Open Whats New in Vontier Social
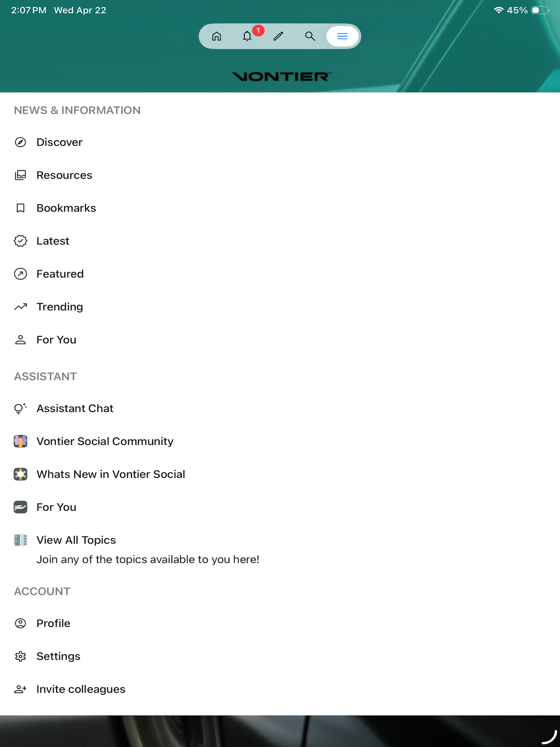 tap(280, 474)
